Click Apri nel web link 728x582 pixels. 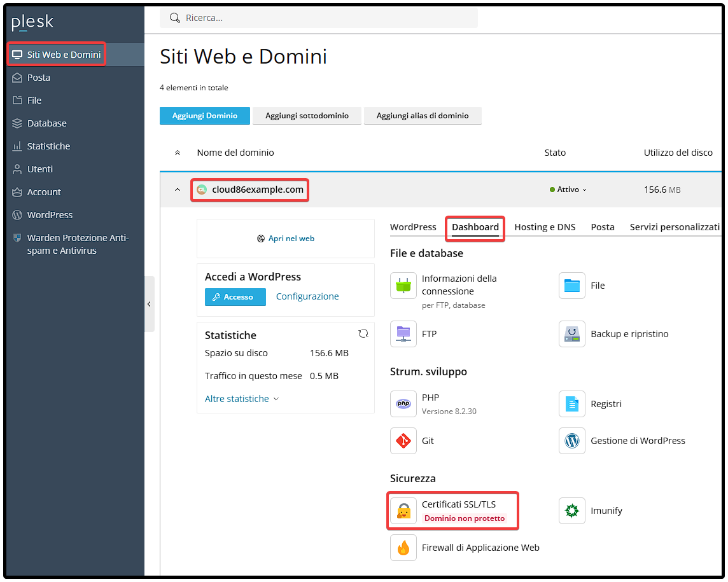point(286,239)
